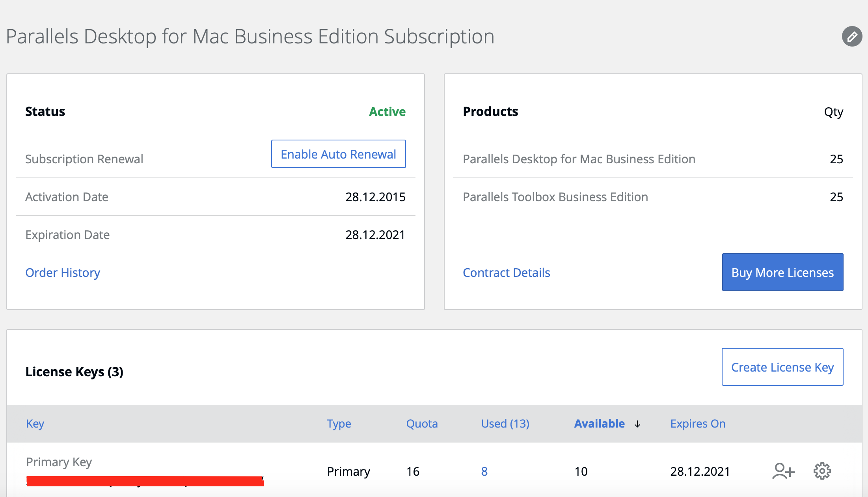Open the Order History link
Viewport: 868px width, 497px height.
point(63,273)
